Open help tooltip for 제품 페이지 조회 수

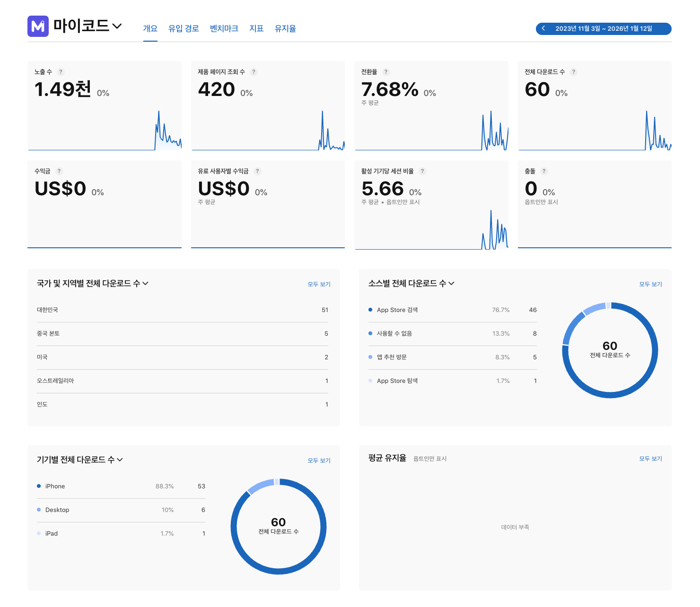tap(254, 72)
